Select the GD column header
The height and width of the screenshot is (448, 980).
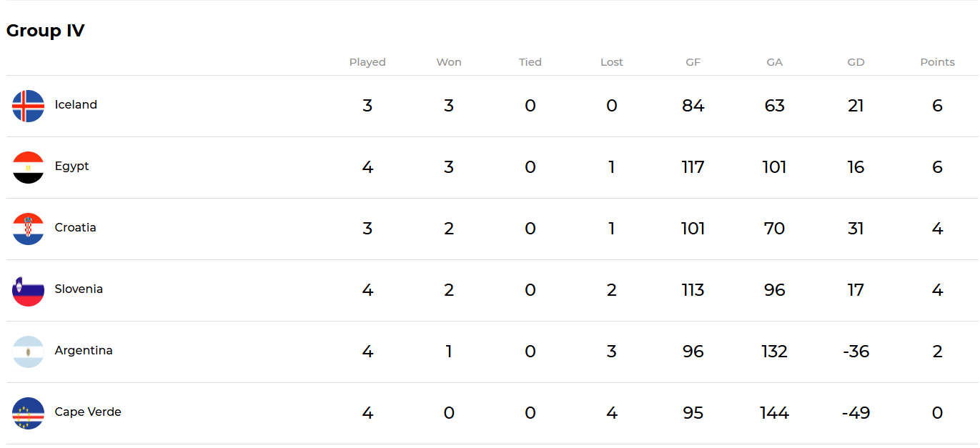(856, 62)
